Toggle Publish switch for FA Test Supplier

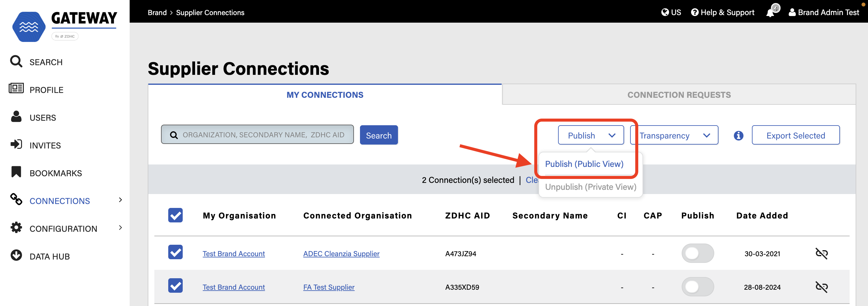coord(697,287)
